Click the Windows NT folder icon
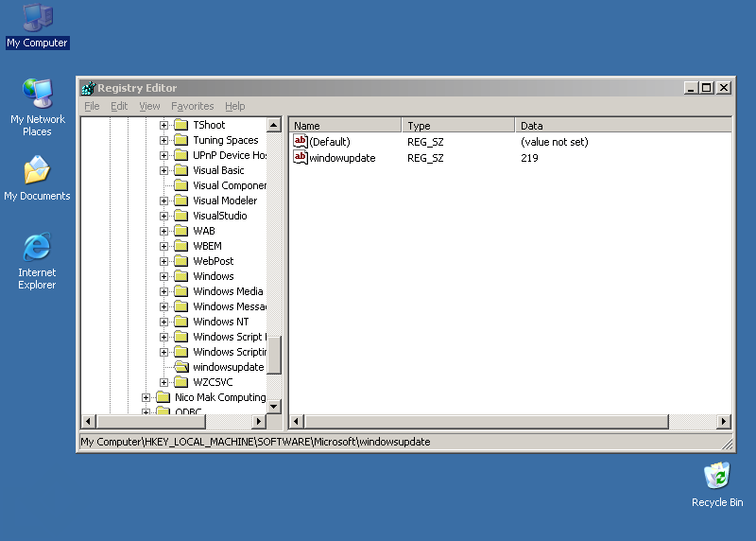Image resolution: width=756 pixels, height=541 pixels. (181, 322)
